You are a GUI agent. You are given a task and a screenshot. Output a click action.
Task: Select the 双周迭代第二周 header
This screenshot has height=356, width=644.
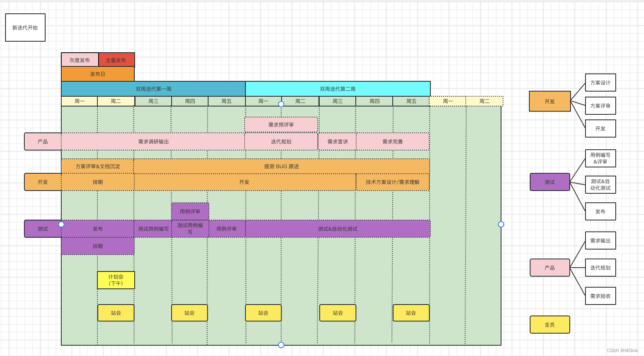click(338, 89)
